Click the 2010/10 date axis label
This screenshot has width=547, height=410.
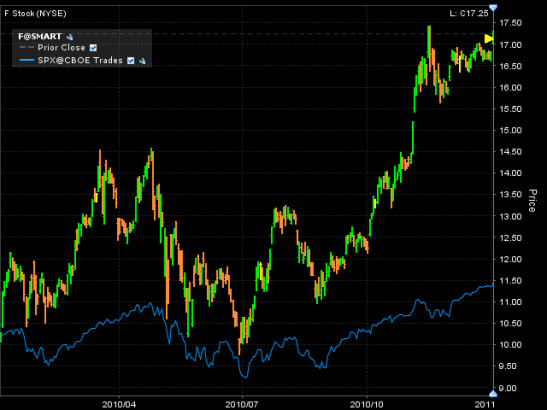(367, 404)
